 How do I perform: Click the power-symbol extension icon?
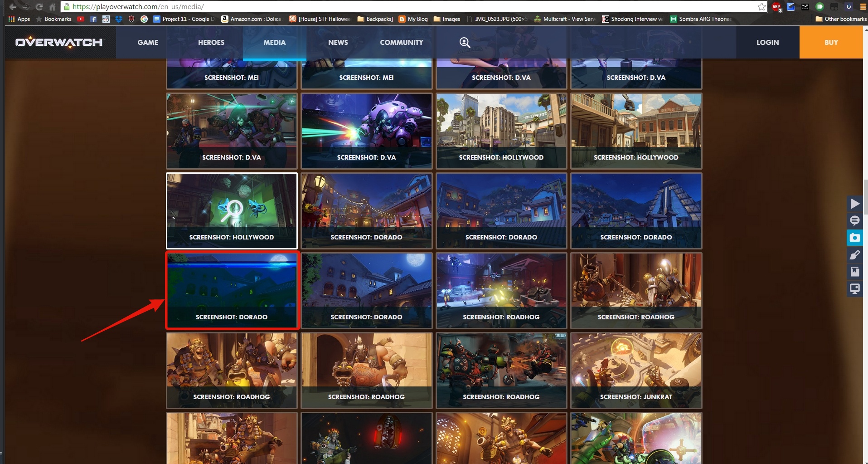point(849,7)
